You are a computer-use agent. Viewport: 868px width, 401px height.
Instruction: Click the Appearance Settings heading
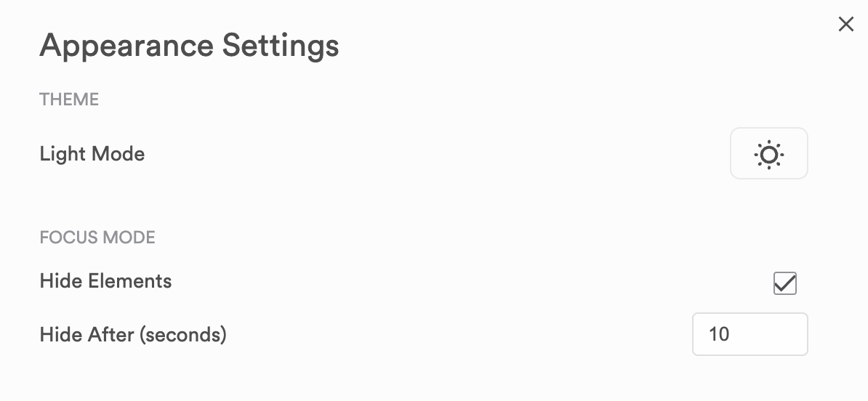(189, 46)
